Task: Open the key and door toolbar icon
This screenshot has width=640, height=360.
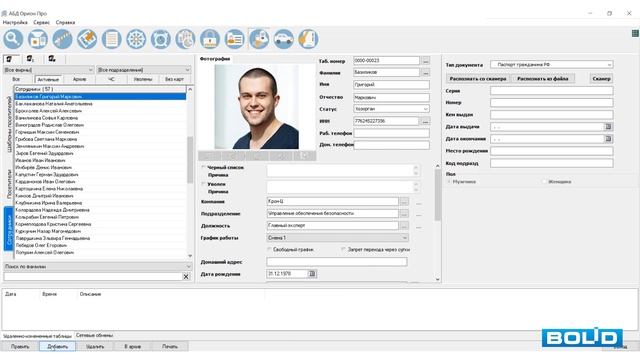Action: point(308,39)
